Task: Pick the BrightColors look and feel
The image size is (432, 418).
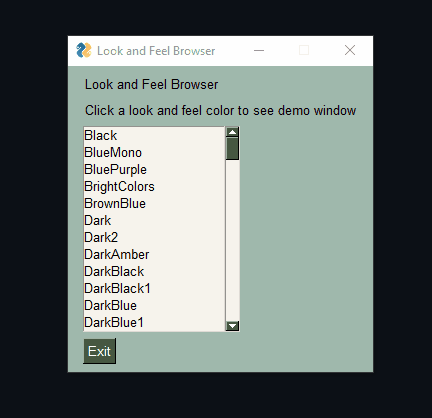Action: (x=154, y=187)
